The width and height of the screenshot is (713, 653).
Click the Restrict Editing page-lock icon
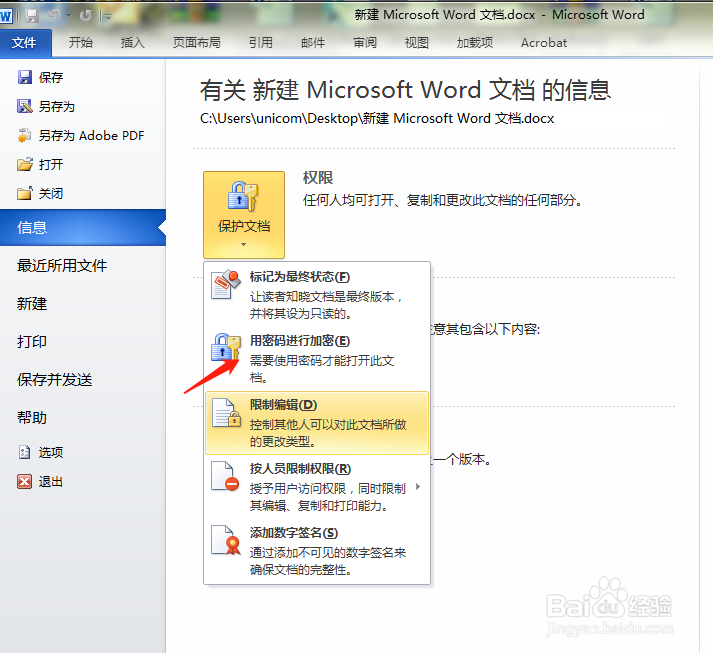226,413
